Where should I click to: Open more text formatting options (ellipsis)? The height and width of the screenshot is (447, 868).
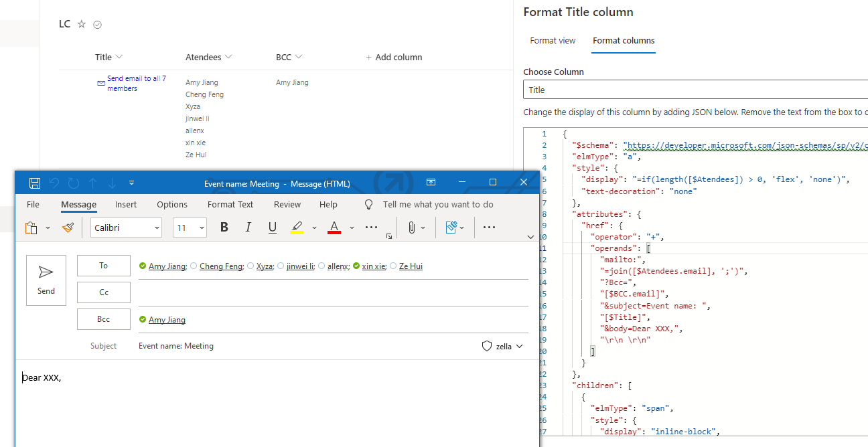pyautogui.click(x=372, y=228)
